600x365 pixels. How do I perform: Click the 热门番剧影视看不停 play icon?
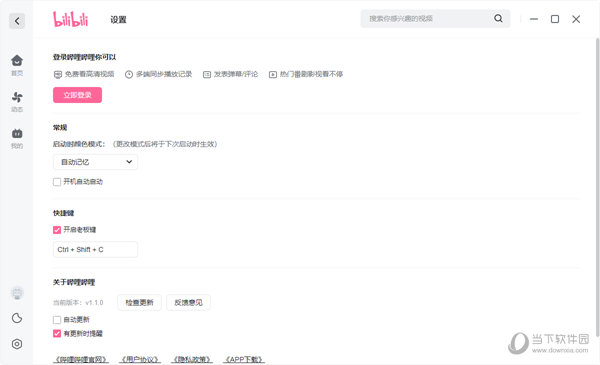(x=273, y=75)
